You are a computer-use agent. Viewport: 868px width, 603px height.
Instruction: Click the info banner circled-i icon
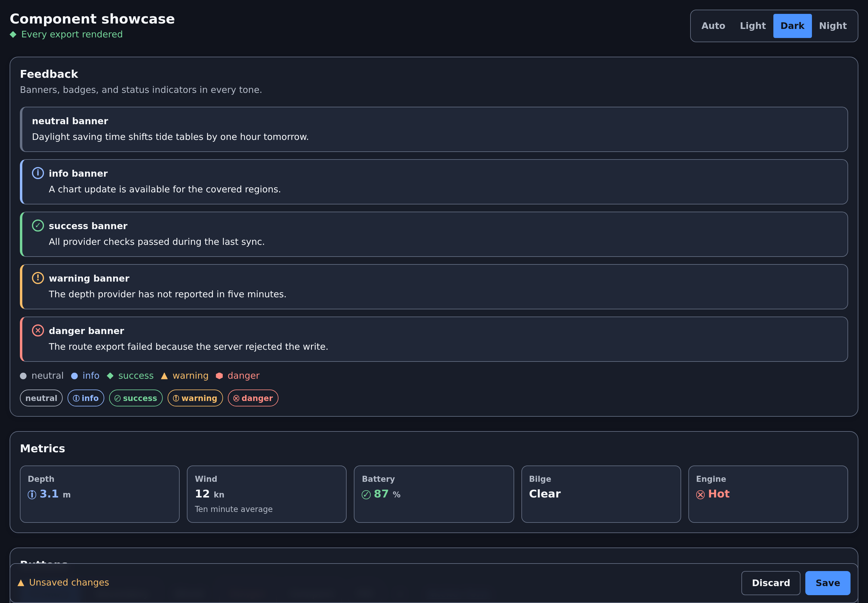[x=38, y=173]
